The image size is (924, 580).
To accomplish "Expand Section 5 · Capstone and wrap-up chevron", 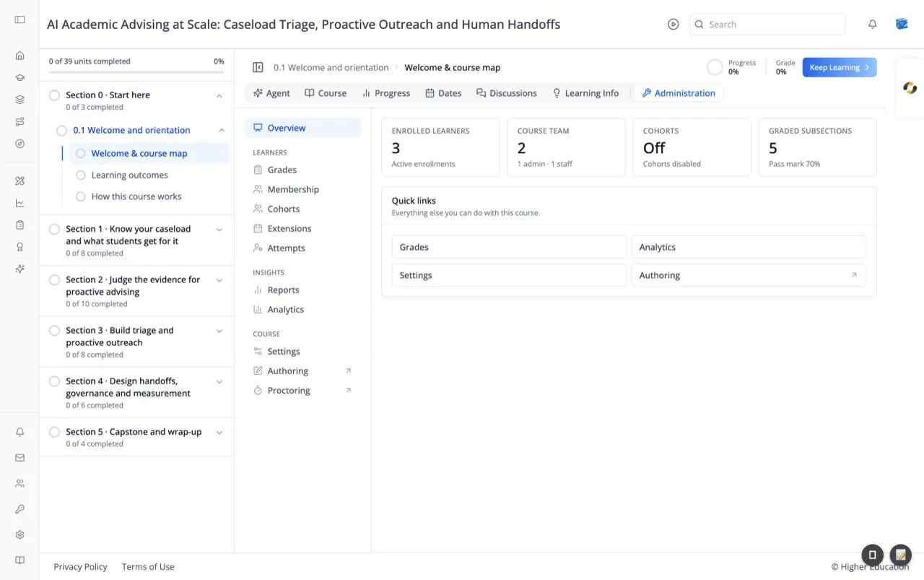I will 219,433.
